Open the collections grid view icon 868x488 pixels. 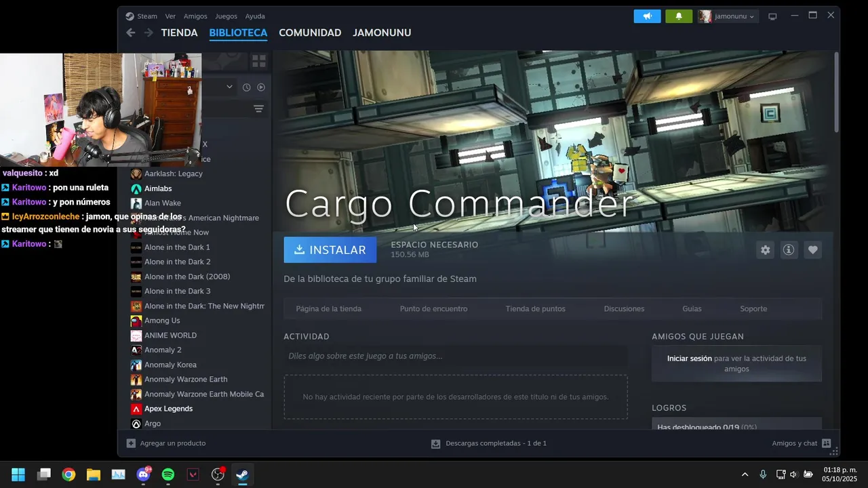pyautogui.click(x=259, y=61)
